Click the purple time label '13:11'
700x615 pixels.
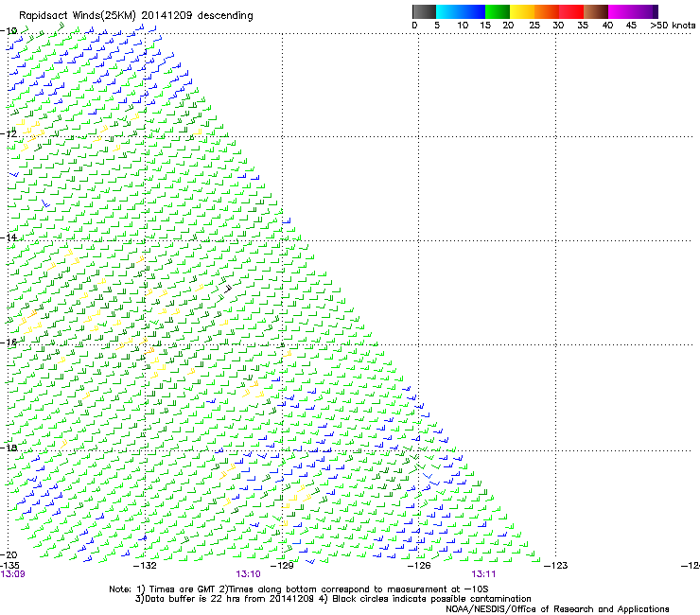(x=483, y=574)
